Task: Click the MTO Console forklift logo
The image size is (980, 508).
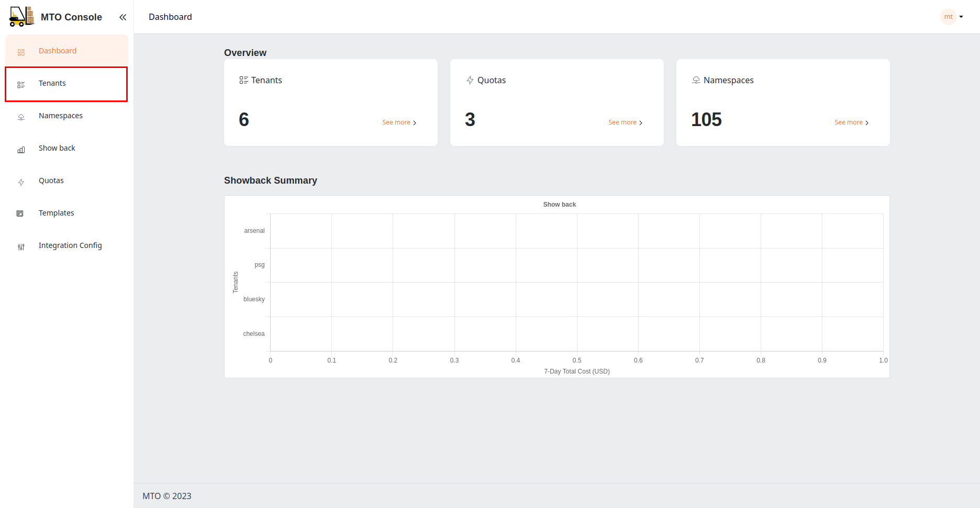Action: (21, 17)
